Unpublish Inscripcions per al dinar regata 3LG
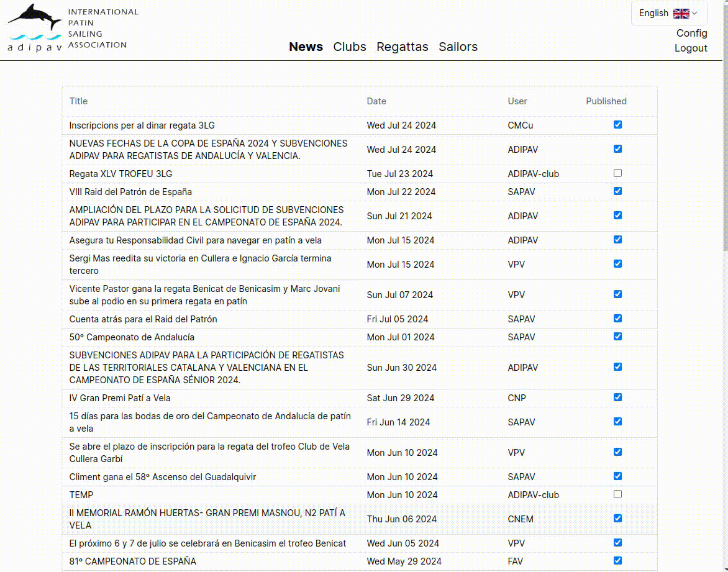This screenshot has width=728, height=572. 617,125
